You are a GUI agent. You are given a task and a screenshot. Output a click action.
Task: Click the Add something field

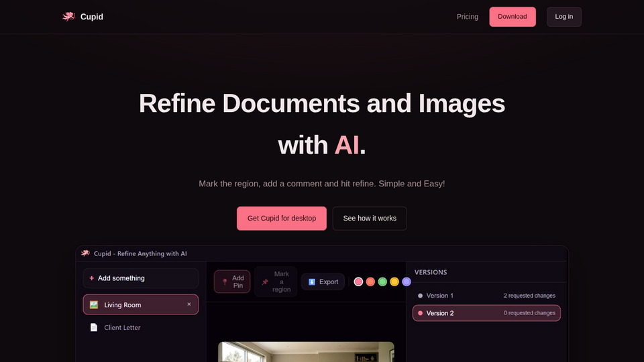[x=140, y=278]
